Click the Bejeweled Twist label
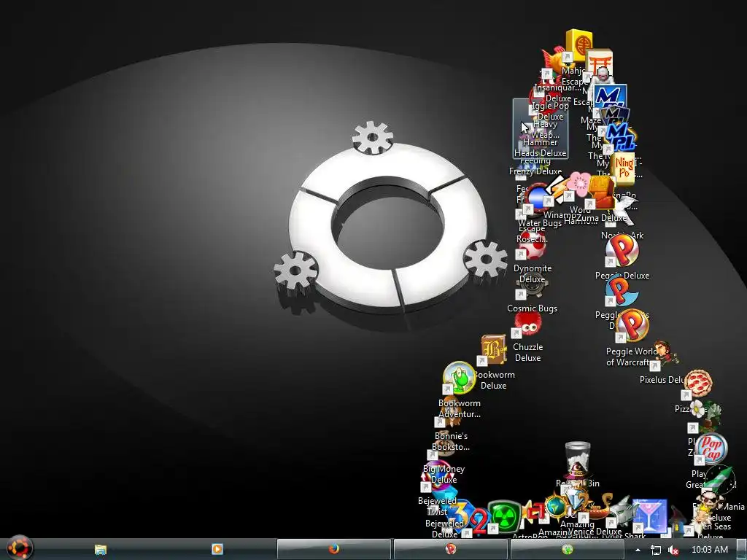 [x=438, y=506]
